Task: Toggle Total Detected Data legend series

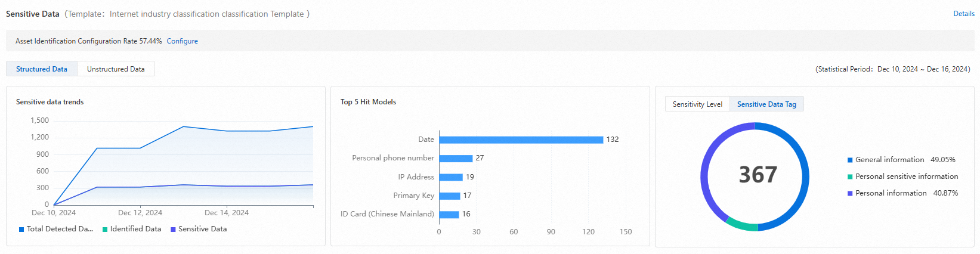Action: [x=56, y=229]
